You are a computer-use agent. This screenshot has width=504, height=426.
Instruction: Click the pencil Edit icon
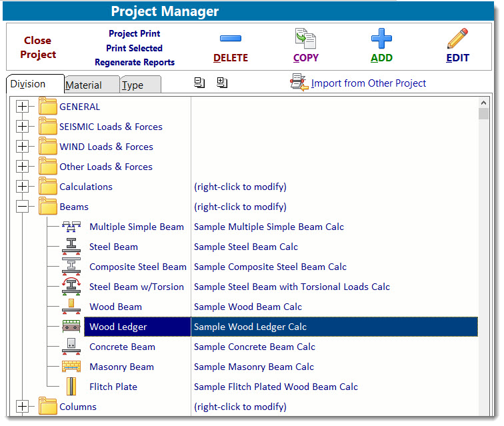[457, 39]
